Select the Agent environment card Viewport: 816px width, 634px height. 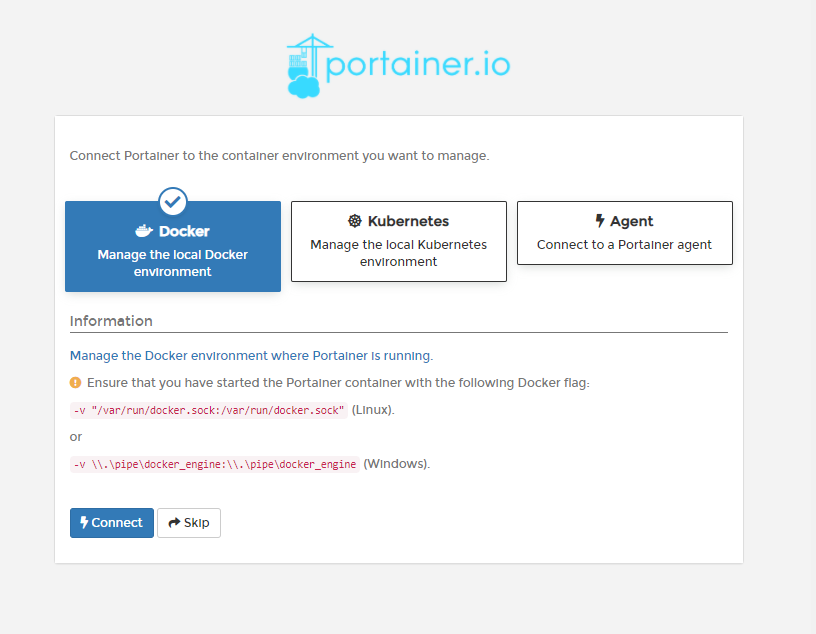coord(624,233)
